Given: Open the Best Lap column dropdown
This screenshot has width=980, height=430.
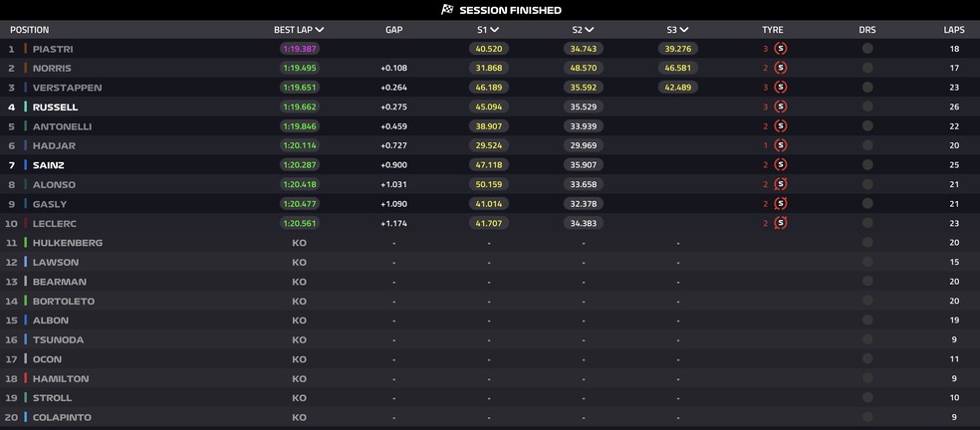Looking at the screenshot, I should (x=319, y=30).
